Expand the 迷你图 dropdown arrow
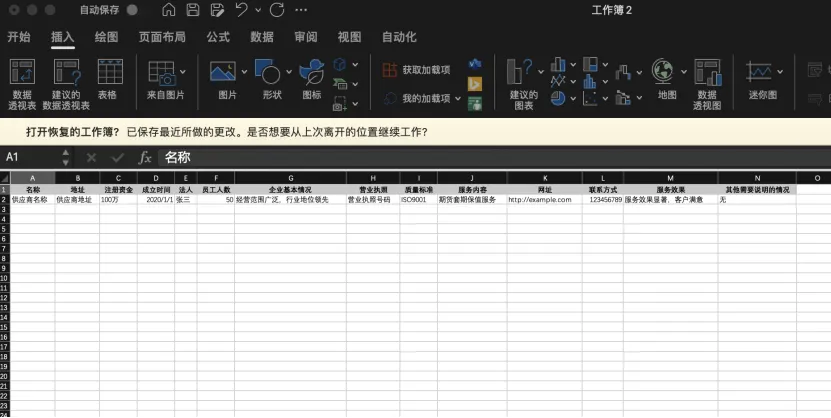 coord(780,72)
